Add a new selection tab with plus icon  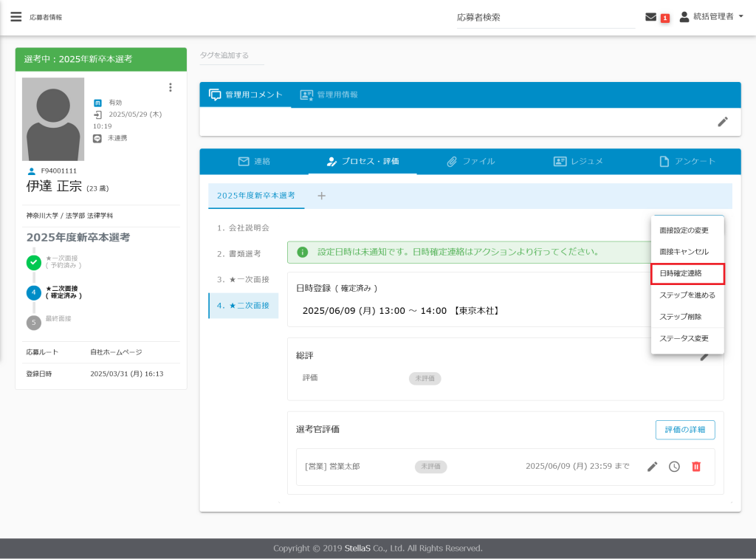tap(321, 196)
